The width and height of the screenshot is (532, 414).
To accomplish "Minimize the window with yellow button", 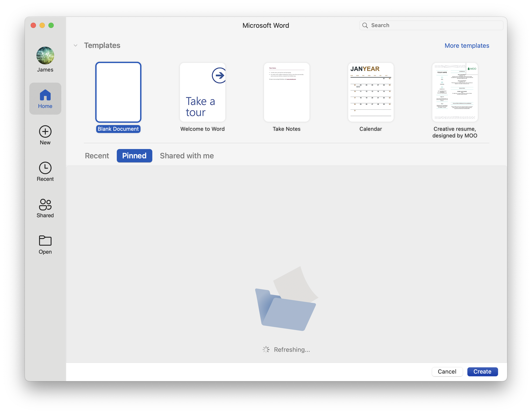I will tap(42, 25).
